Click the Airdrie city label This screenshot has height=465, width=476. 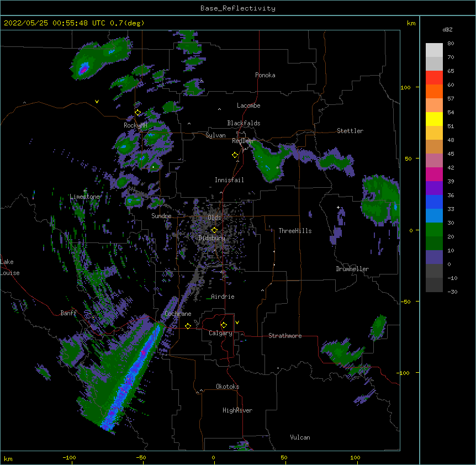click(223, 297)
